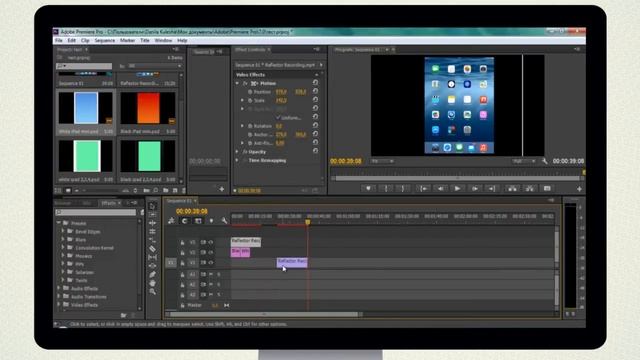The image size is (640, 360).
Task: Toggle V2 track output eye
Action: point(211,253)
